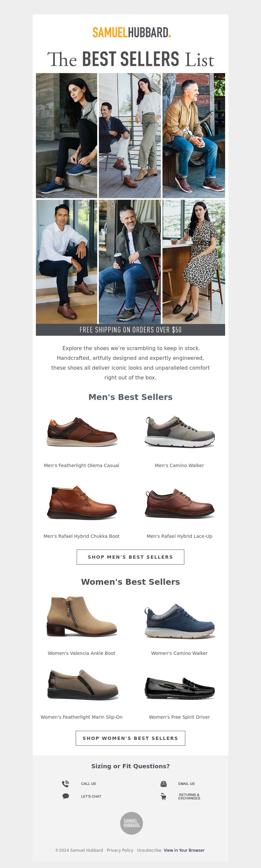
Task: Click the Returns & Exchanges cart icon
Action: [x=163, y=797]
